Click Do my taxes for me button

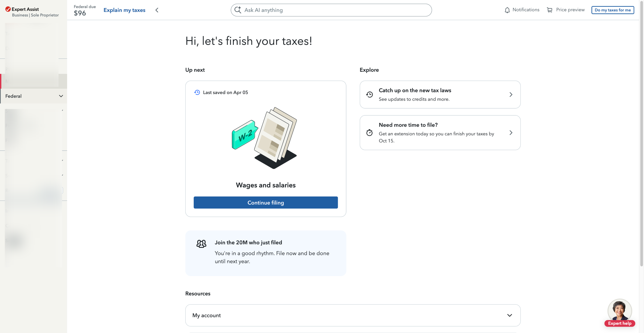click(612, 10)
